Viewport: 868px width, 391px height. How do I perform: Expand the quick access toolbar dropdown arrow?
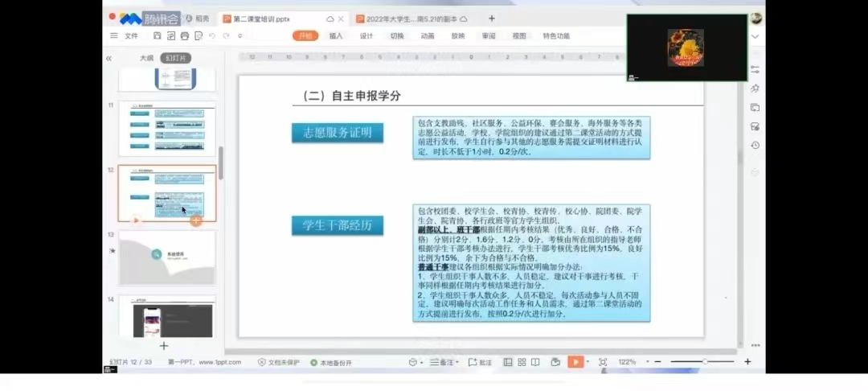240,35
